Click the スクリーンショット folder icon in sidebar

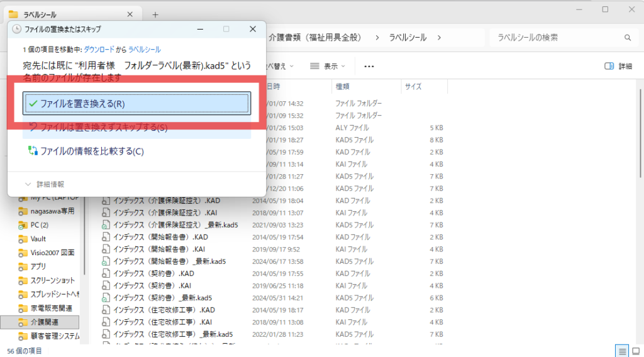click(x=23, y=280)
